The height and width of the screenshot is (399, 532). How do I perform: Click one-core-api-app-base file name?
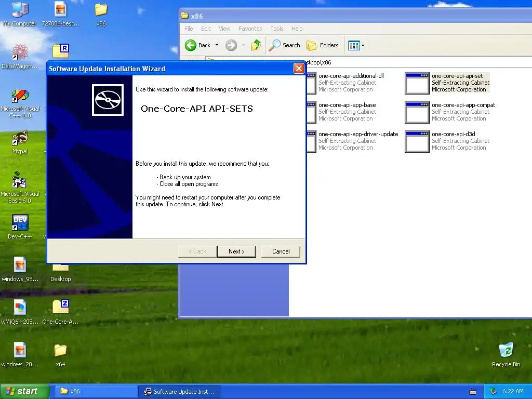[347, 105]
